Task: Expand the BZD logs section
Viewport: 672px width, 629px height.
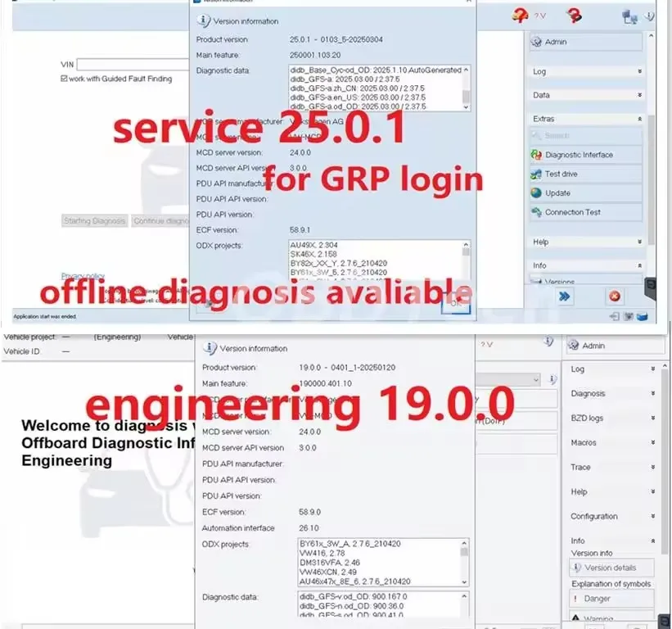Action: tap(613, 418)
